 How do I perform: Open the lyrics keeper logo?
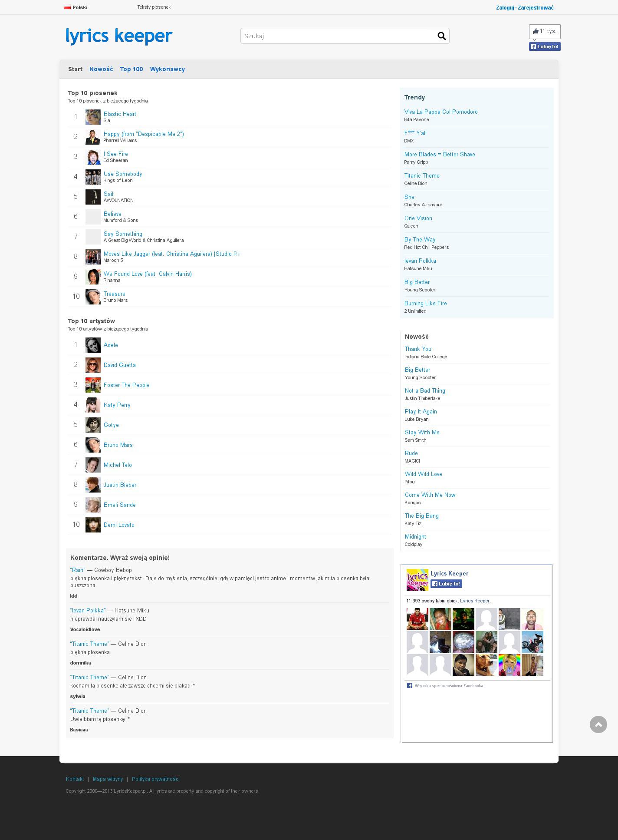(x=119, y=36)
